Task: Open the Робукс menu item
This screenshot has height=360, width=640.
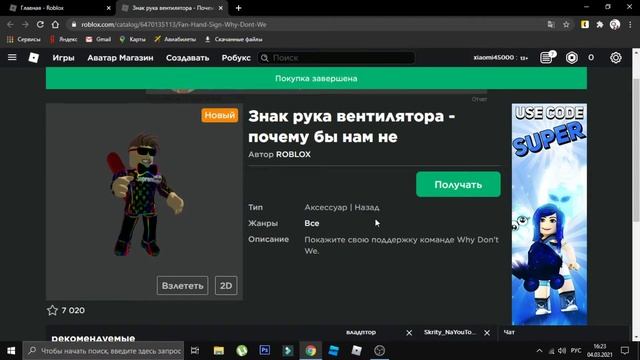Action: 236,58
